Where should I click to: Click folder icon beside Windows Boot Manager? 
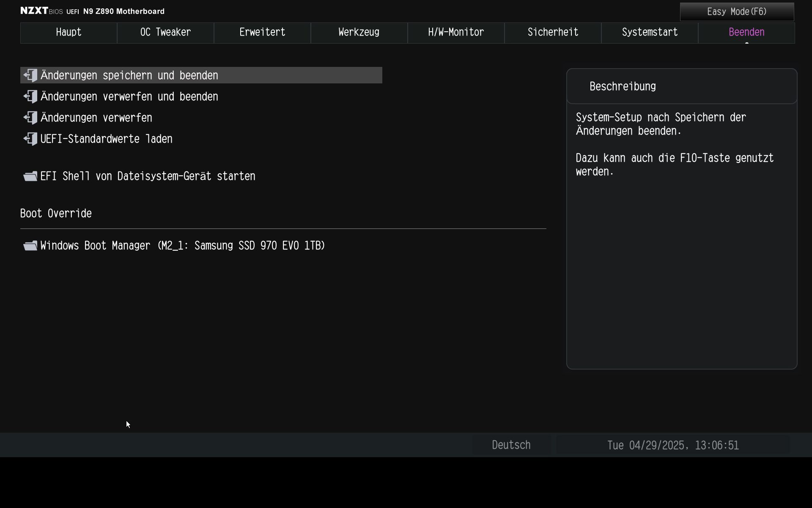(30, 246)
